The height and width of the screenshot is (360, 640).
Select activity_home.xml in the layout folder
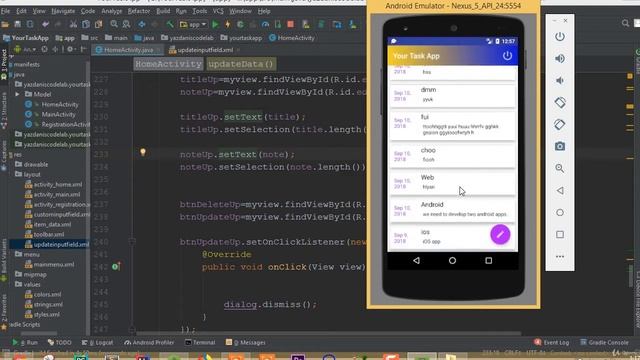(x=53, y=184)
